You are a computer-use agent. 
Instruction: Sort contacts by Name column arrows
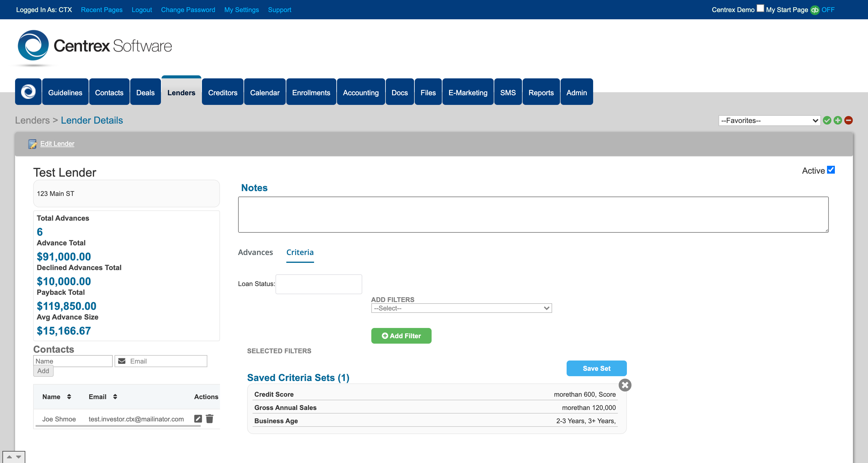[x=69, y=397]
